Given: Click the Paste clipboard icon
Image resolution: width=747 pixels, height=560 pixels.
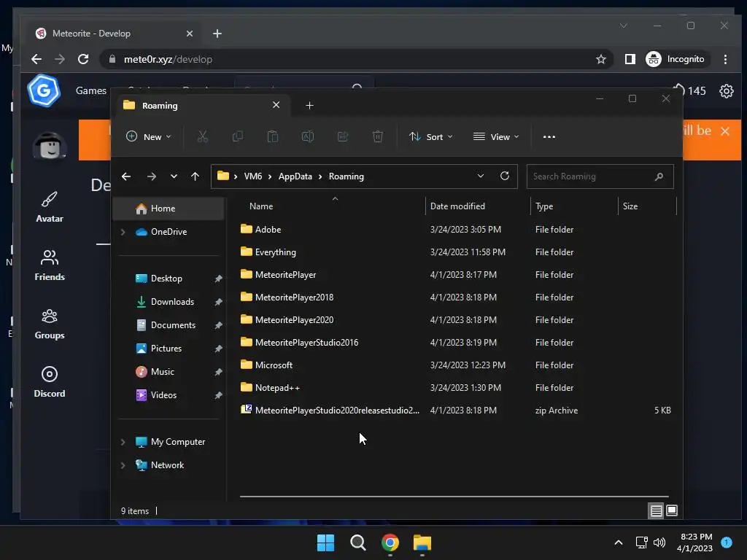Looking at the screenshot, I should 273,136.
